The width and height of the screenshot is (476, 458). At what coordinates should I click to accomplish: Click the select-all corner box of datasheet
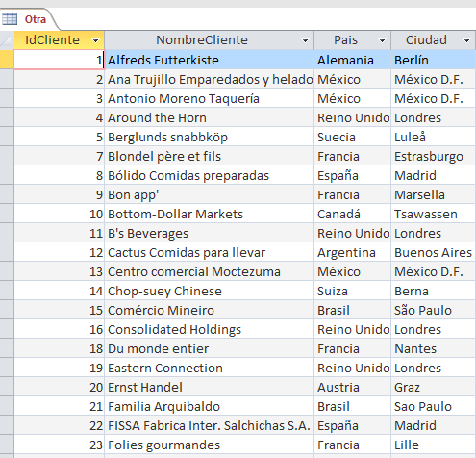click(7, 40)
